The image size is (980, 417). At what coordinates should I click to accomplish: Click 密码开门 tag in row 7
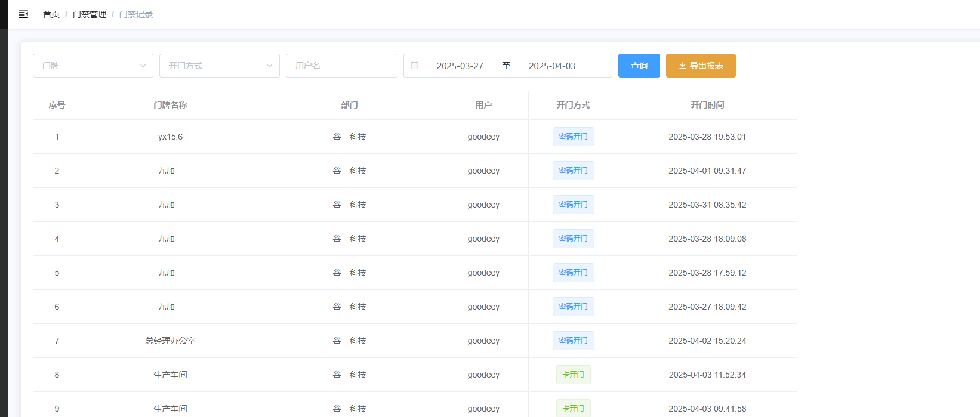573,341
